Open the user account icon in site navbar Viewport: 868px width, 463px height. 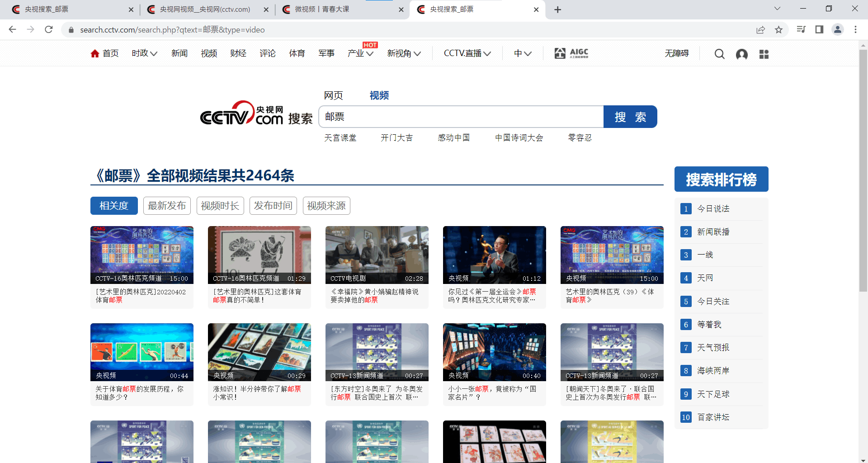(x=742, y=54)
